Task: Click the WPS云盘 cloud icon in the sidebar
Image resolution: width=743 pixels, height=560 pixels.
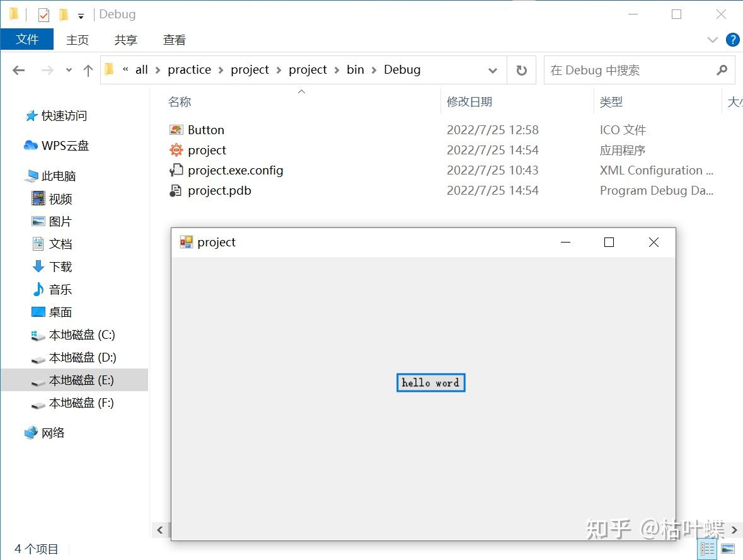Action: [31, 146]
